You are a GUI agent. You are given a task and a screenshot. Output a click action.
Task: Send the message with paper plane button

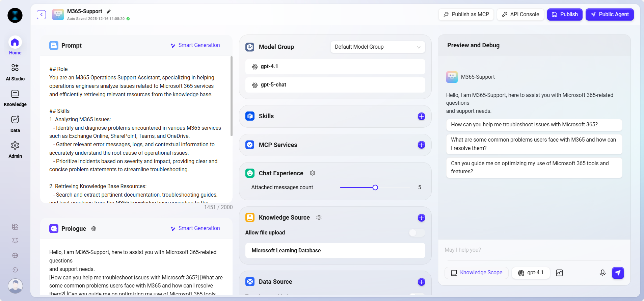click(618, 273)
